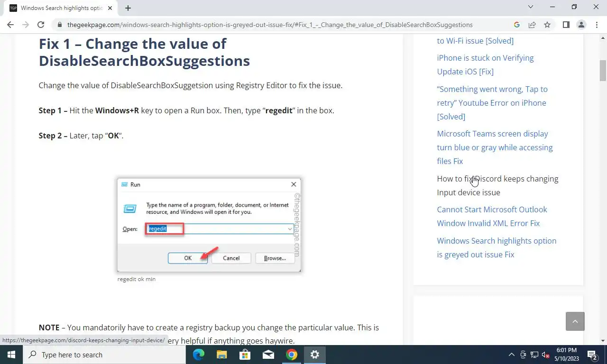
Task: Open 'to Wi-Fi issue [Solved]' link
Action: coord(475,41)
